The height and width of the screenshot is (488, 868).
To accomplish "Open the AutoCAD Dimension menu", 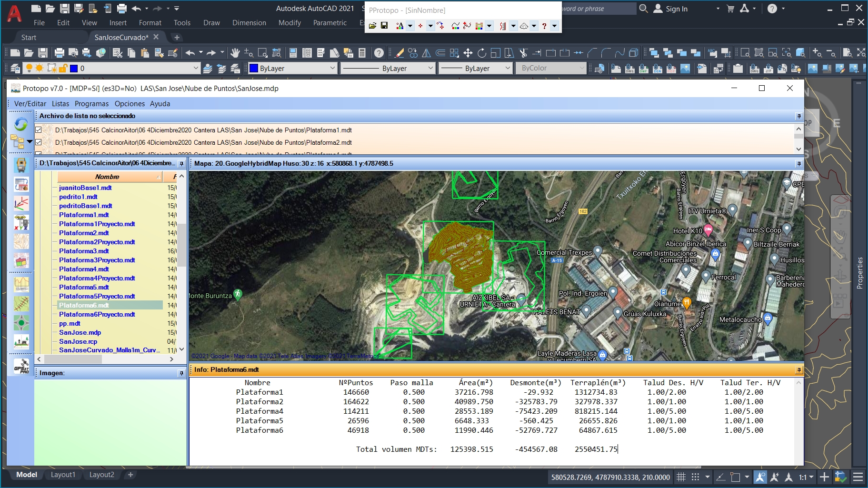I will [249, 23].
